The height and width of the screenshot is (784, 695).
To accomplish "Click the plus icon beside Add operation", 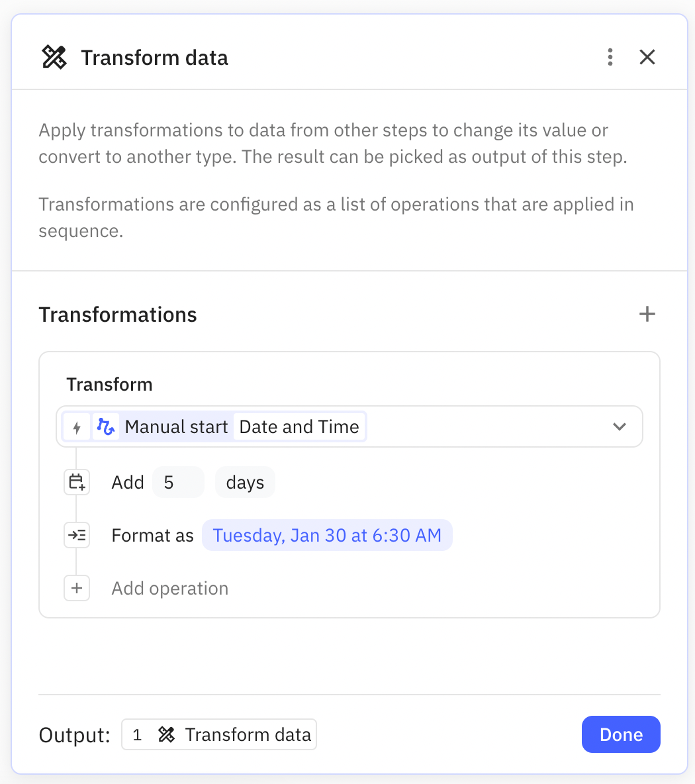I will (x=77, y=588).
